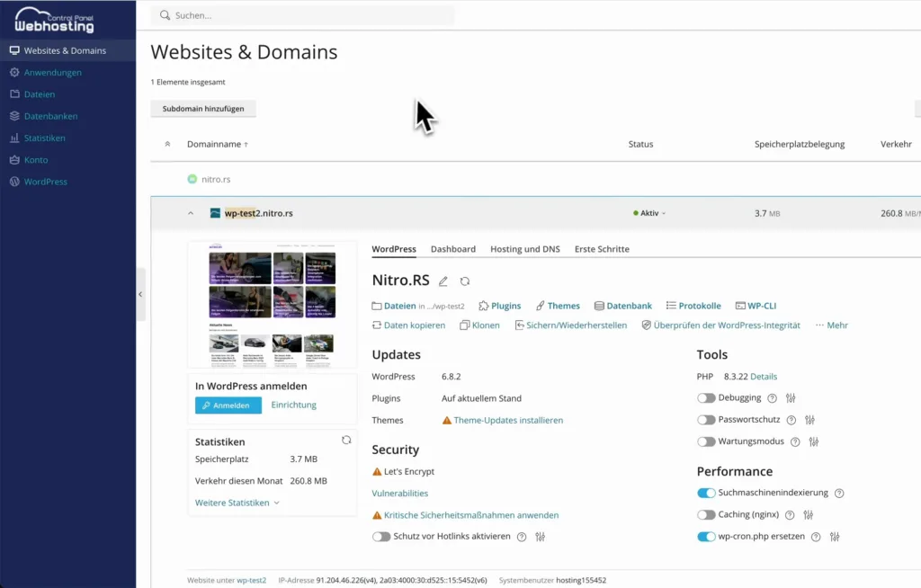Click Speicherplatzbelegung column header
The width and height of the screenshot is (921, 588).
pyautogui.click(x=800, y=144)
